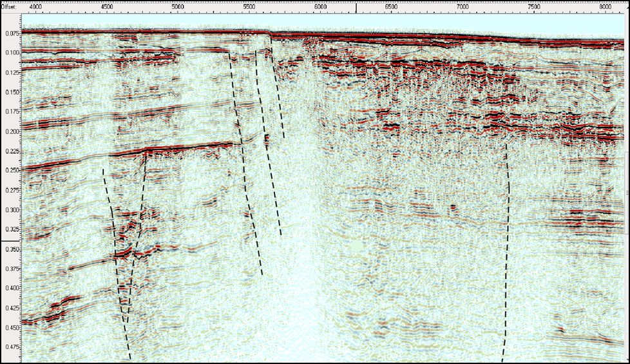Select the 8000 offset label on the ruler
Image resolution: width=630 pixels, height=364 pixels.
604,6
